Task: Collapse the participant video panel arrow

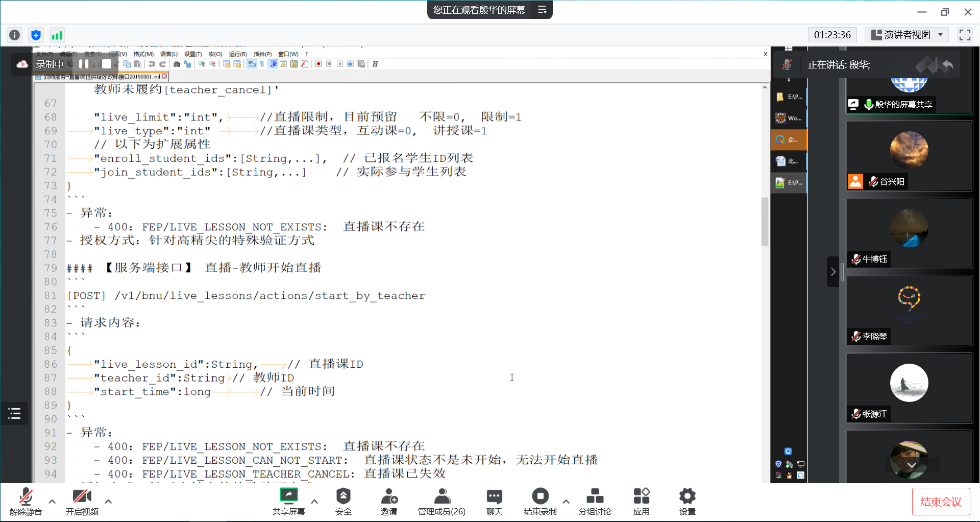Action: pos(833,272)
